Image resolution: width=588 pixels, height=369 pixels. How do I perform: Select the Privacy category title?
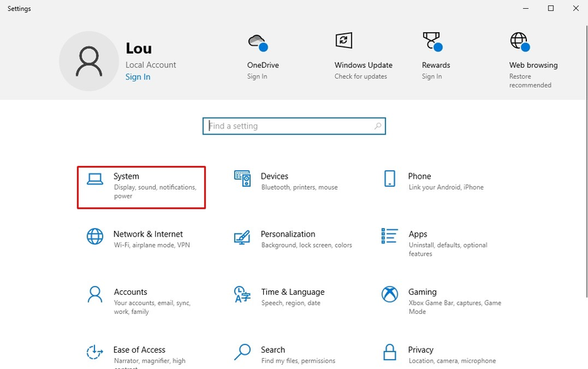pyautogui.click(x=420, y=350)
